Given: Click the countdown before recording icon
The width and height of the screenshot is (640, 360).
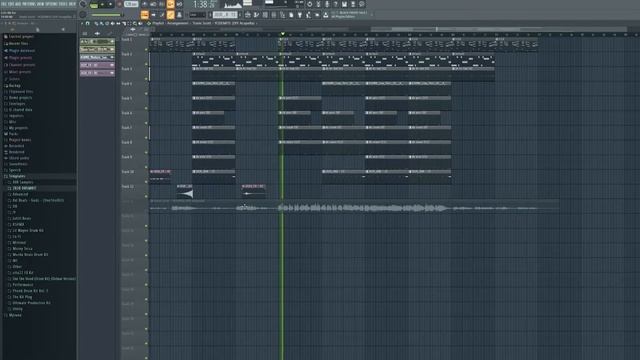Looking at the screenshot, I should tap(162, 4).
